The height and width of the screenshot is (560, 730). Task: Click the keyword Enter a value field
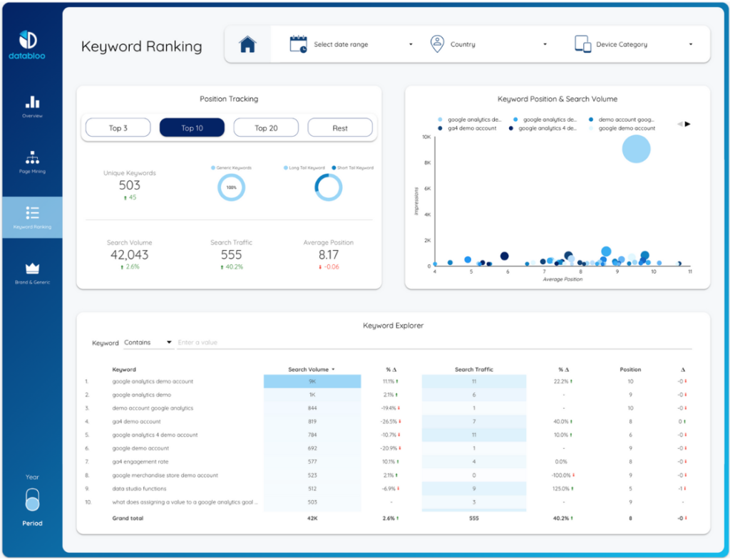coord(428,343)
